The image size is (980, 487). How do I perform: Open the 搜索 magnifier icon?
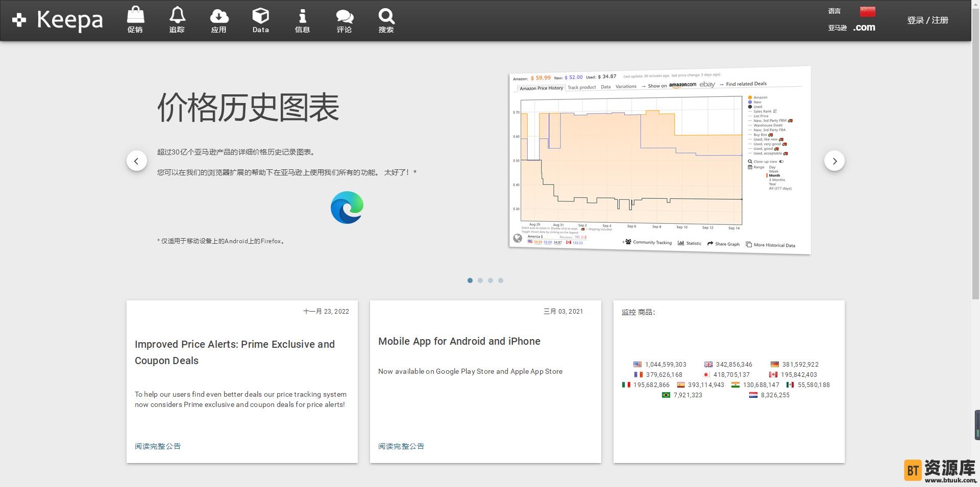tap(386, 20)
